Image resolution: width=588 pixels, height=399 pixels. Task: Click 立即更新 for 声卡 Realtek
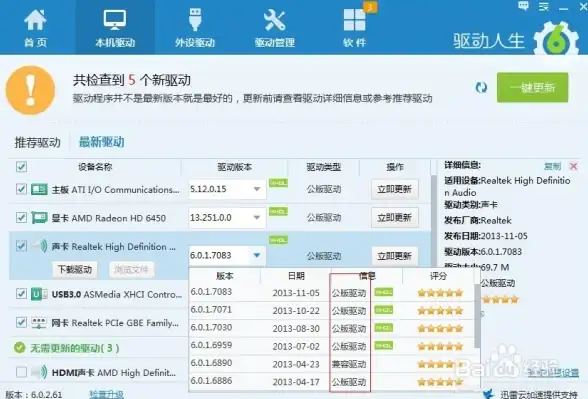(x=394, y=256)
